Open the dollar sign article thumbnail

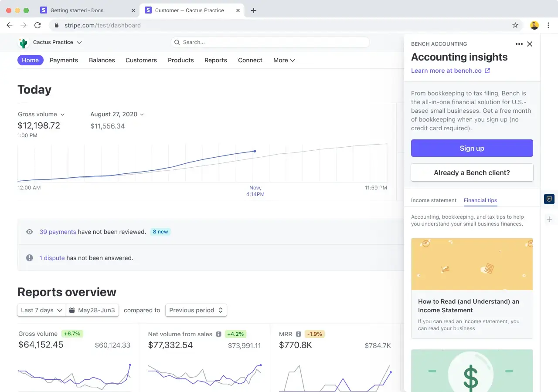[x=472, y=371]
